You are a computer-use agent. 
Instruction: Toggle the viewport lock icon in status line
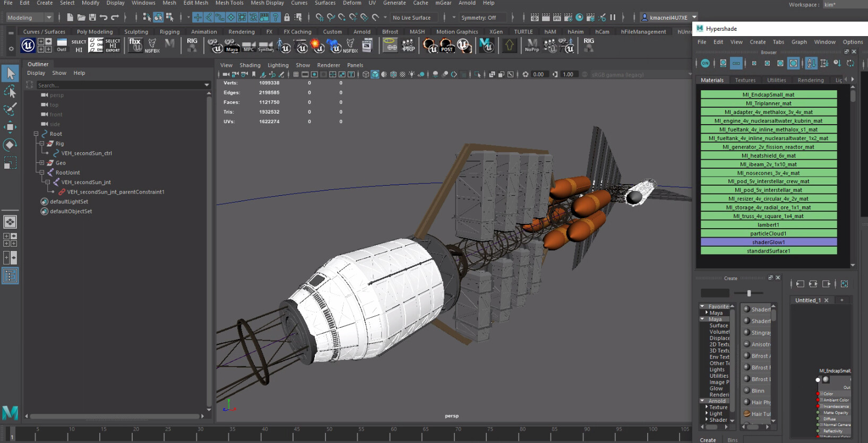coord(287,18)
